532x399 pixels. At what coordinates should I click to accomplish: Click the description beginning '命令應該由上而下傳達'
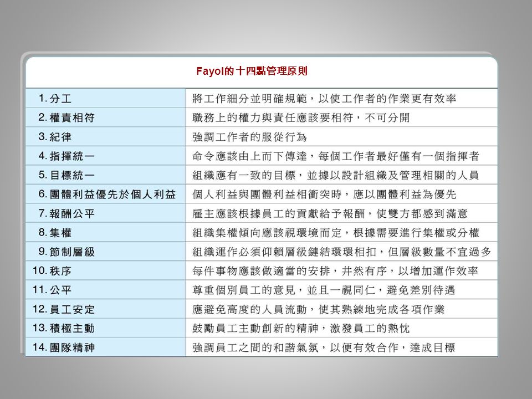(336, 156)
